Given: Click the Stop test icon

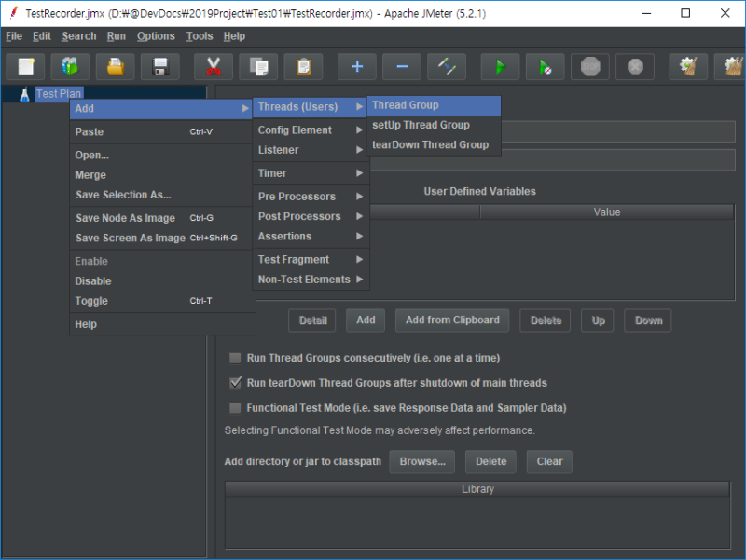Looking at the screenshot, I should pos(590,66).
